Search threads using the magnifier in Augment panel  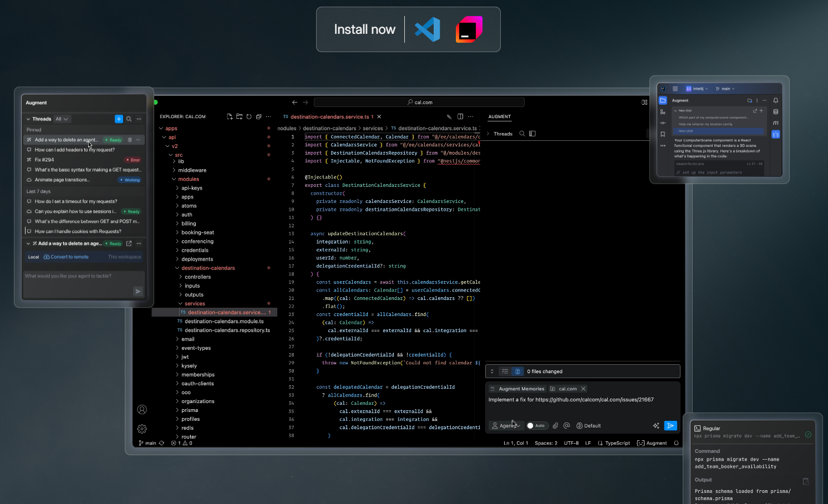click(x=129, y=119)
